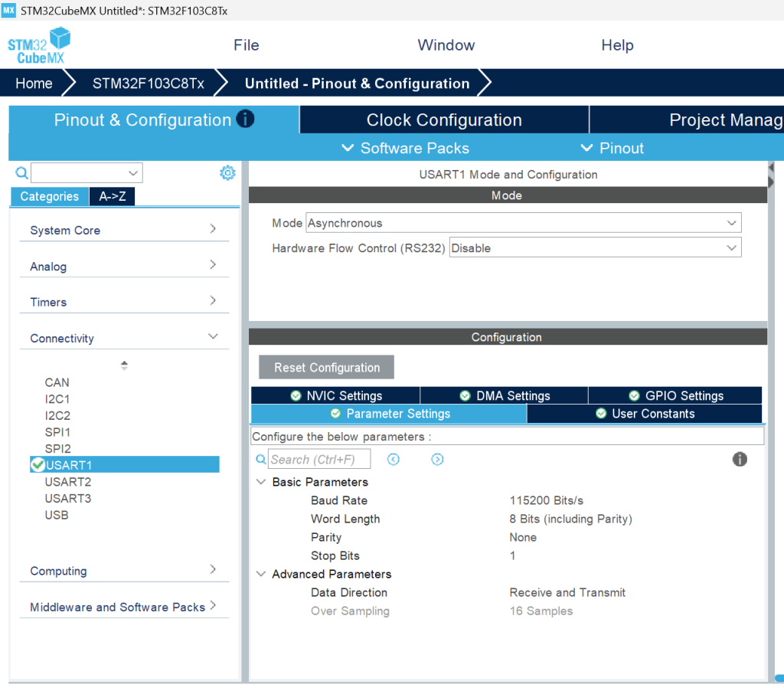Click the Reset Configuration button
The width and height of the screenshot is (784, 688).
click(x=327, y=368)
